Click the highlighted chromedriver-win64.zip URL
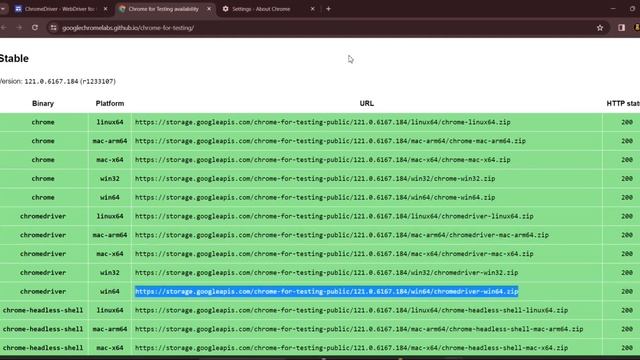This screenshot has width=640, height=360. pos(327,291)
